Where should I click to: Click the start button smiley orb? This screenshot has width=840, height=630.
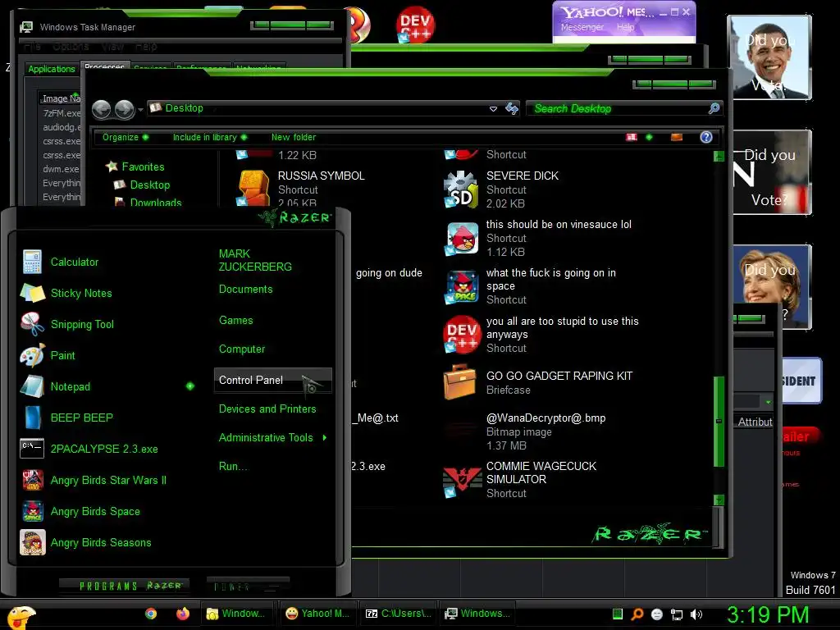(x=21, y=617)
